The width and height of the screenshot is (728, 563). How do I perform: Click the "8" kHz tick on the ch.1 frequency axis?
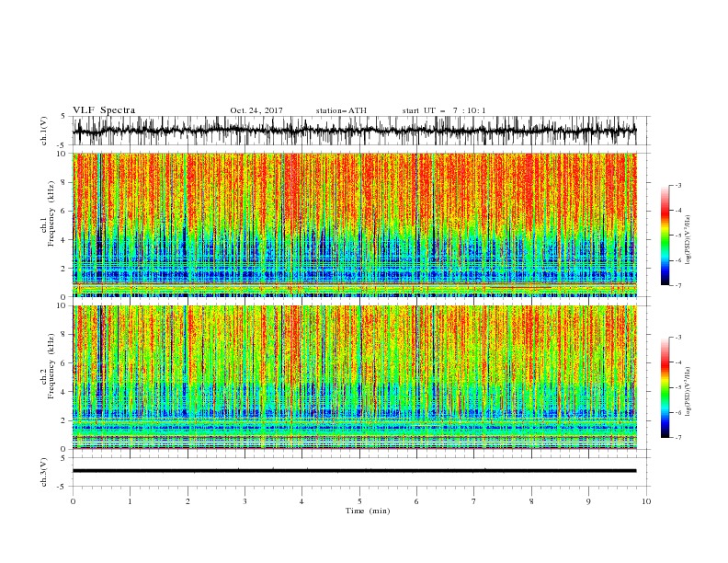64,182
